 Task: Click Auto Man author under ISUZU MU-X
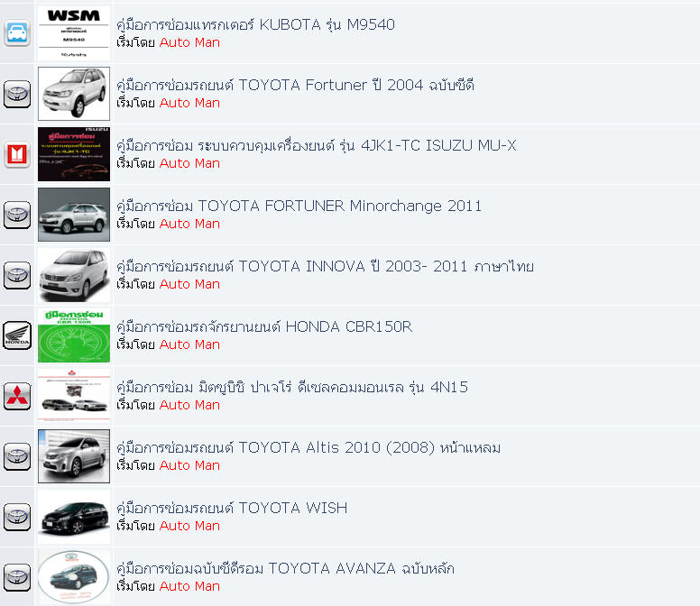tap(189, 163)
